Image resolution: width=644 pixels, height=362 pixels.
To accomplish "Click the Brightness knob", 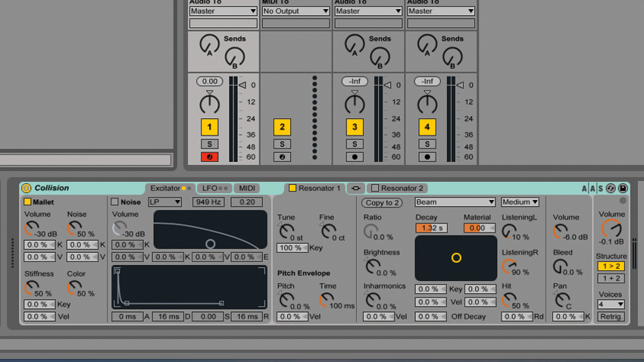I will coord(373,267).
